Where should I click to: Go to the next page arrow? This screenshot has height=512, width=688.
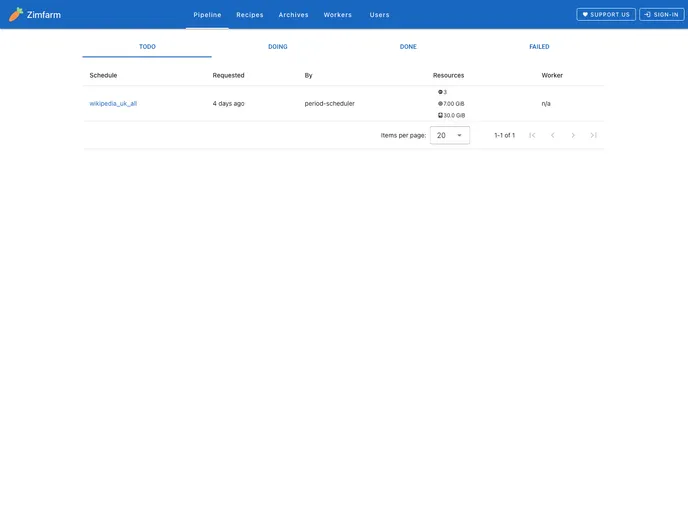point(573,135)
